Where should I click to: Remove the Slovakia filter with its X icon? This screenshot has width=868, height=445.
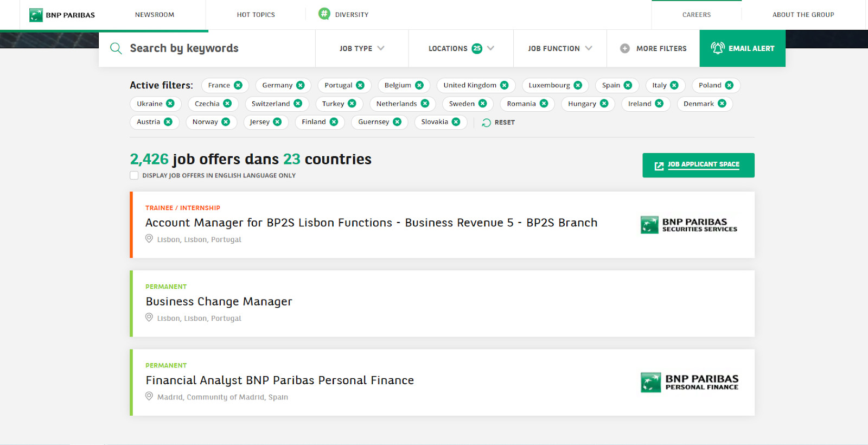pos(456,122)
